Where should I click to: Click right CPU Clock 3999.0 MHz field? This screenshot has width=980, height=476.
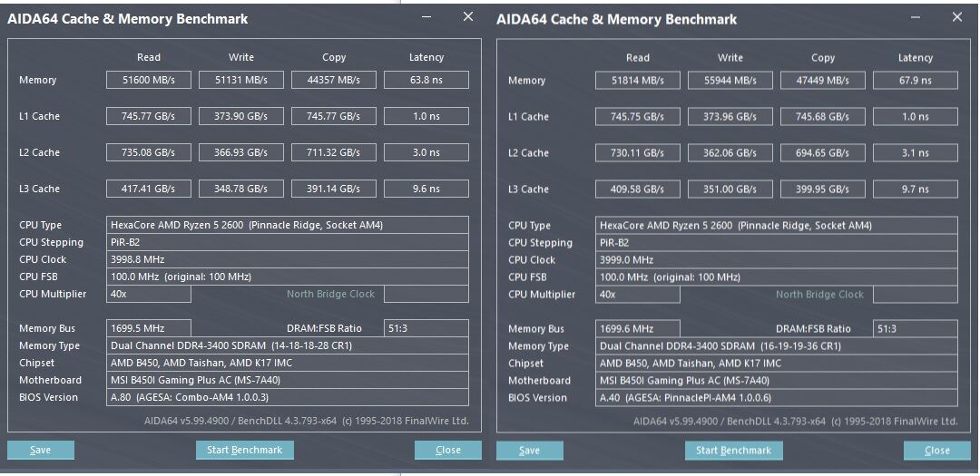(776, 260)
